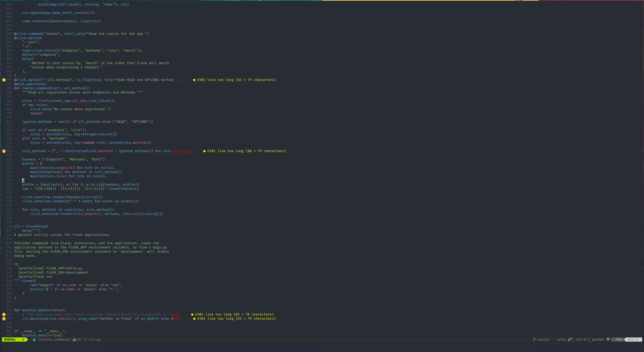
Task: Click 'ignored_methods' variable on line 911
Action: tap(37, 122)
